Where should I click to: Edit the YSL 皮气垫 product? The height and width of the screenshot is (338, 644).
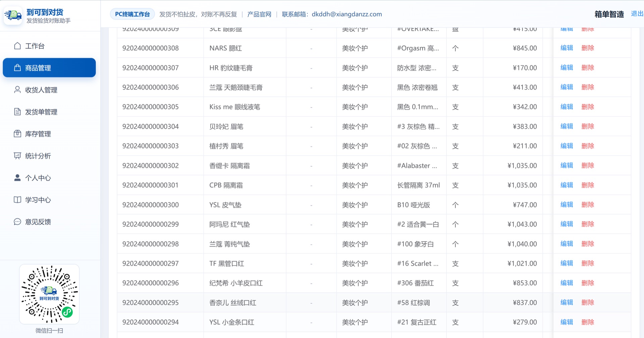567,204
